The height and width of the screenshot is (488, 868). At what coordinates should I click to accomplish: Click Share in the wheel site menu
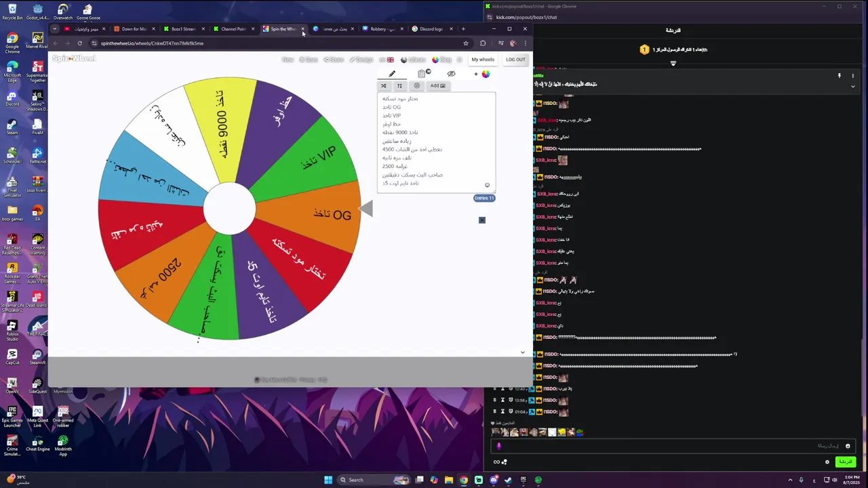point(334,60)
